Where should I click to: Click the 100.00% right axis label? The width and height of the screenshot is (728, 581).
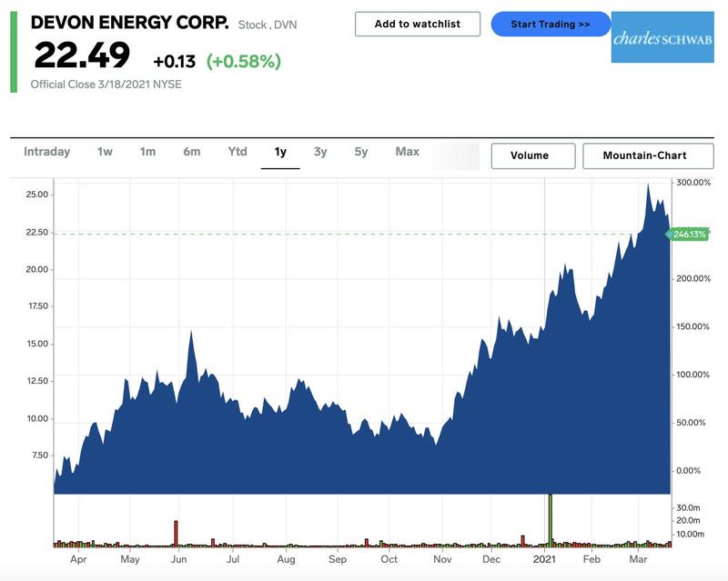[693, 375]
